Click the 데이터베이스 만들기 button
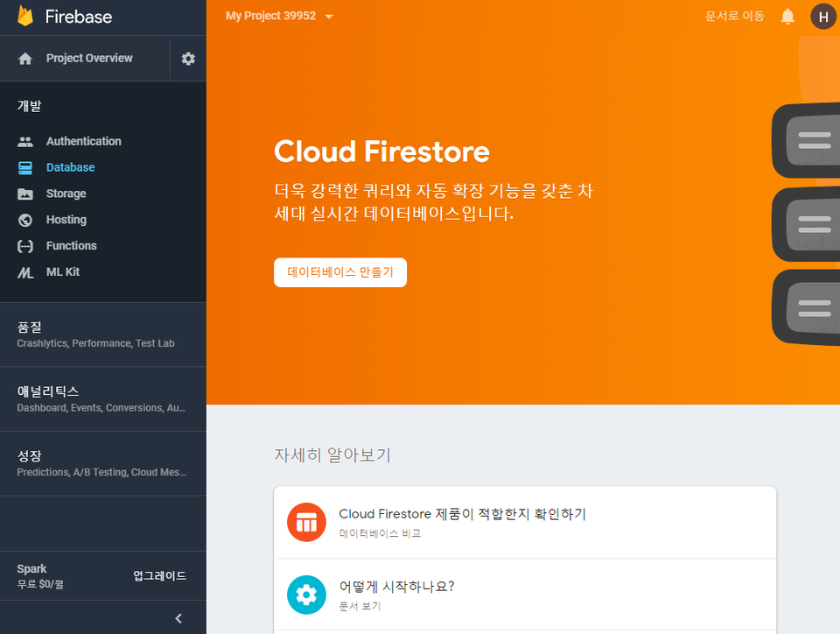 coord(340,272)
